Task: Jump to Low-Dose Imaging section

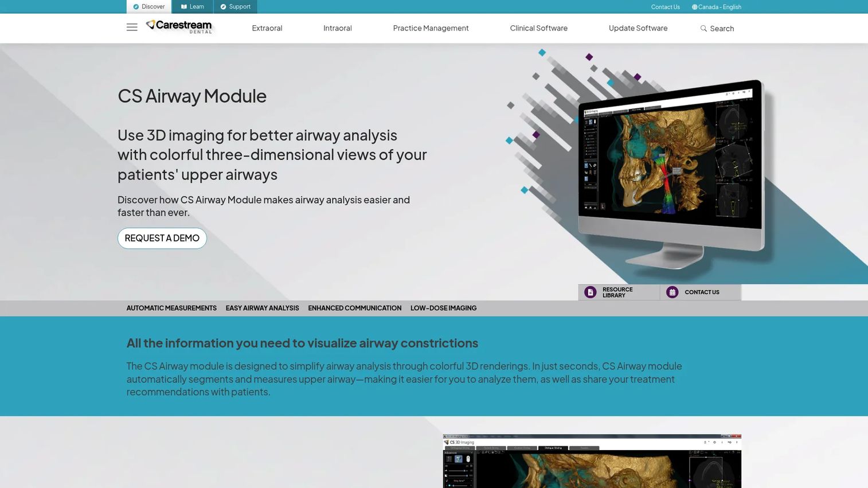Action: [443, 308]
